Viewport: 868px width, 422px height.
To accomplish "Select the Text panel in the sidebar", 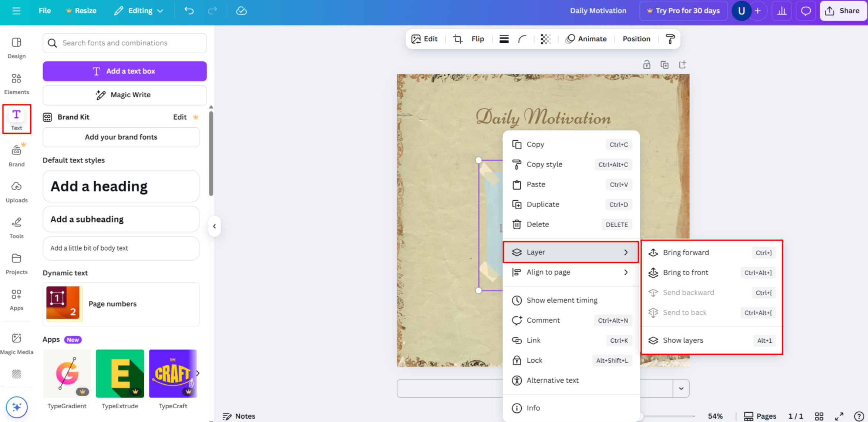I will [16, 119].
